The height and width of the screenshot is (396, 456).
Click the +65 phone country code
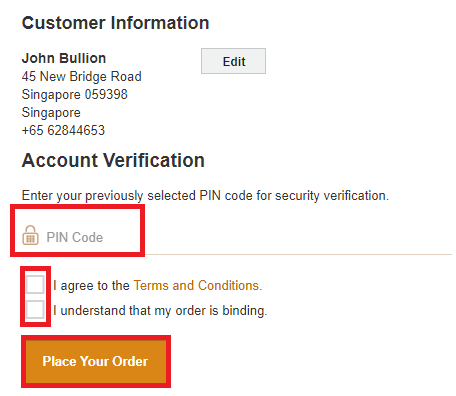(x=33, y=130)
